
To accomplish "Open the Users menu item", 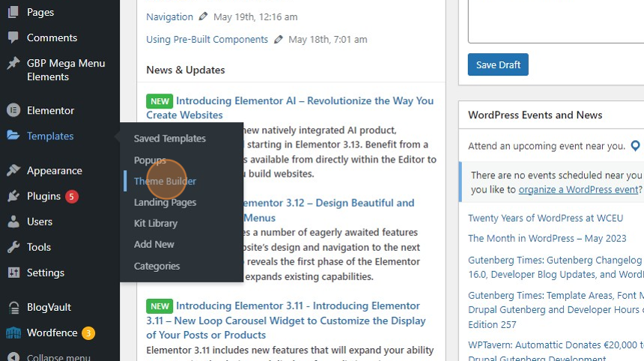I will pos(40,222).
